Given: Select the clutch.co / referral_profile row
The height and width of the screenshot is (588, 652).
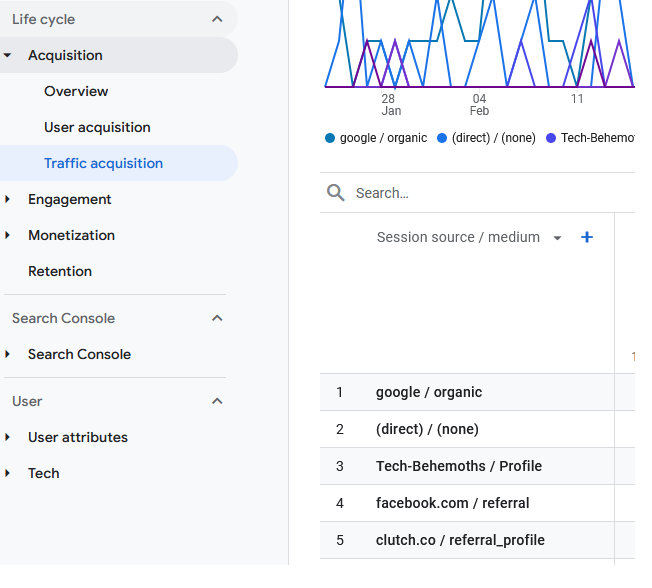Looking at the screenshot, I should (x=460, y=540).
